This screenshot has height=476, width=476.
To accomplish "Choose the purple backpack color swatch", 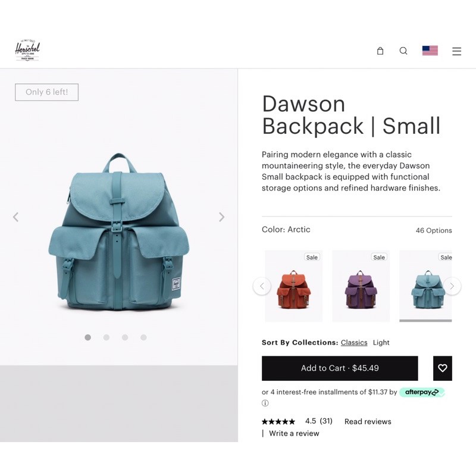I will (x=361, y=286).
